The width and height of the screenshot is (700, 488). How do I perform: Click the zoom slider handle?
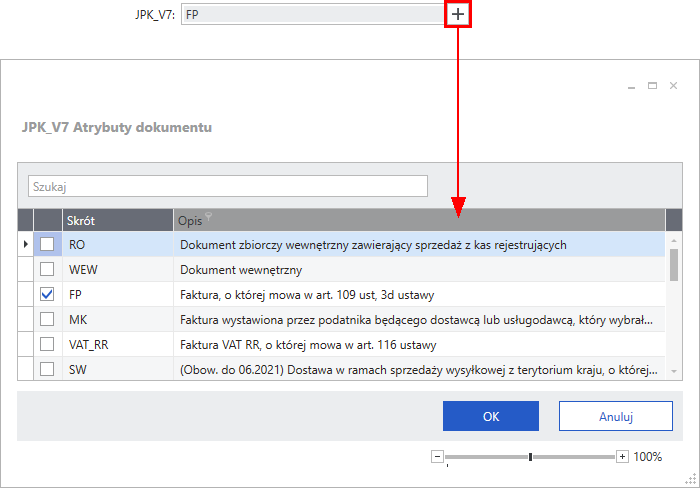[x=530, y=456]
